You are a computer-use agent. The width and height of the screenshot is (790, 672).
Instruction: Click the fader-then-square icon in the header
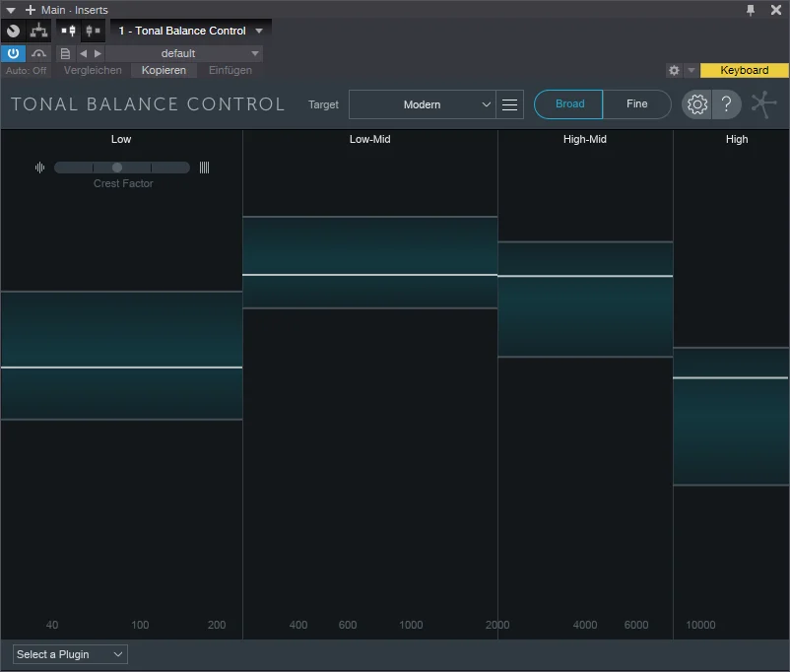coord(93,31)
